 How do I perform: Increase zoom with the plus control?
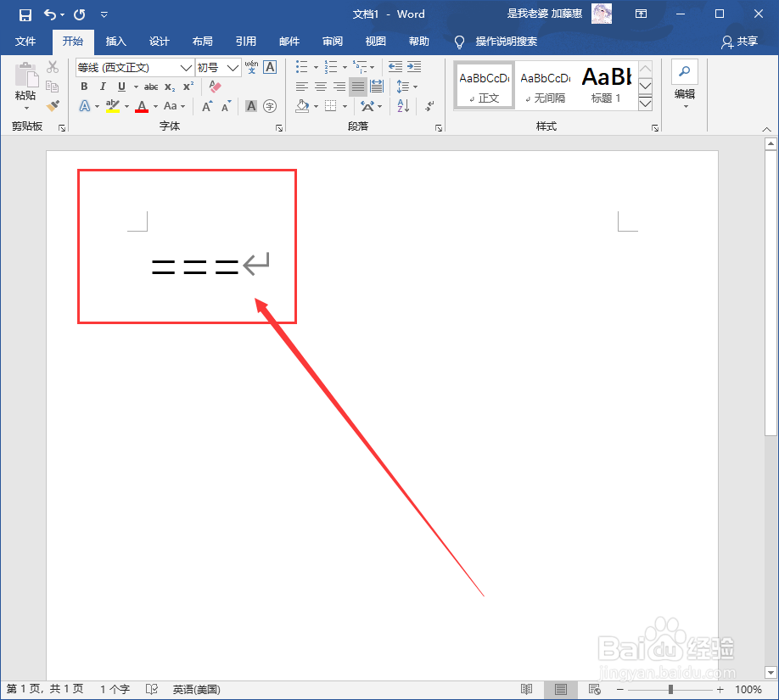point(720,690)
